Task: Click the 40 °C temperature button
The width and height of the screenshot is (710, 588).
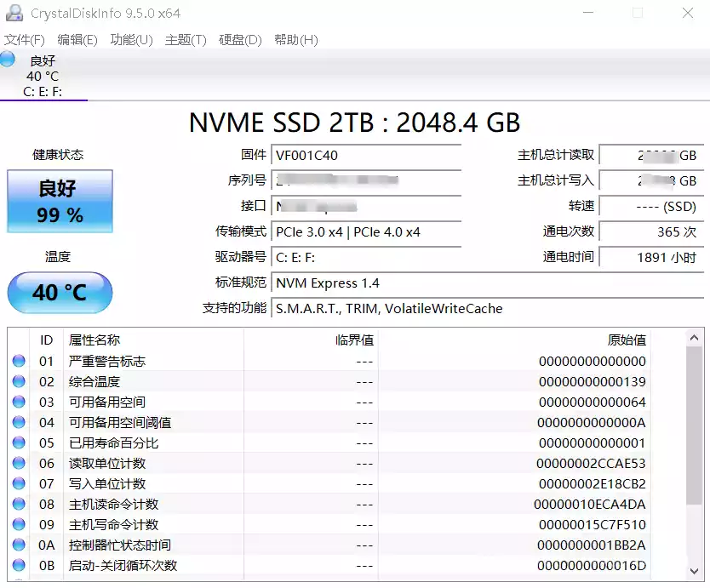Action: tap(60, 293)
